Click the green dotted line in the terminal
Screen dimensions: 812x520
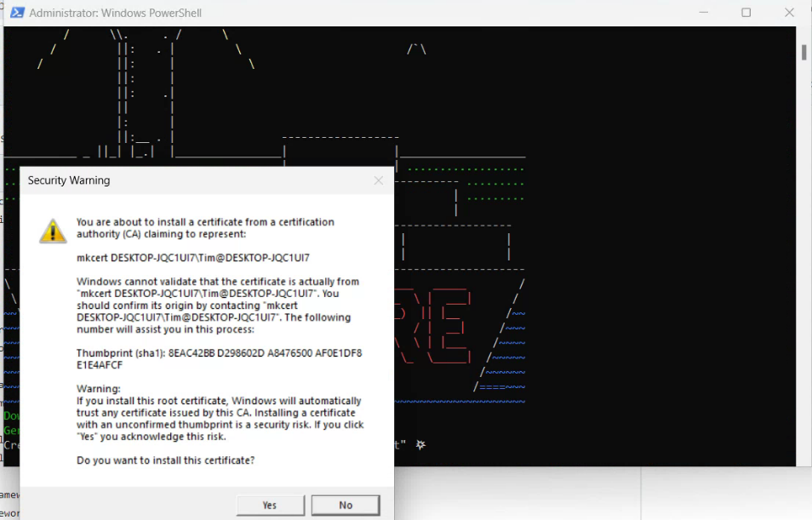click(466, 169)
